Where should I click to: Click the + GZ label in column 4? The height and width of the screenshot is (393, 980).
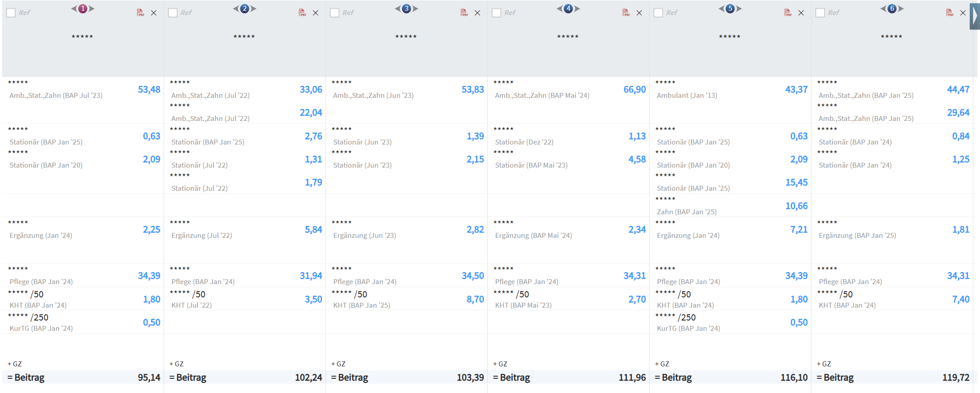[500, 364]
